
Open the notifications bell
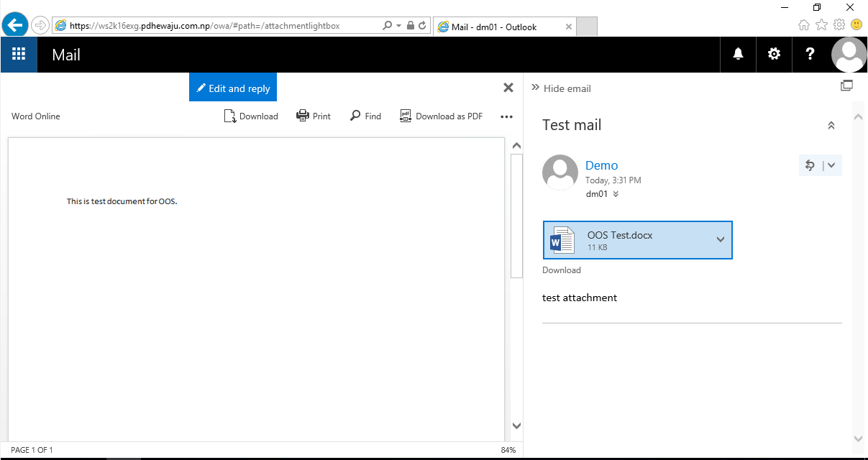738,55
